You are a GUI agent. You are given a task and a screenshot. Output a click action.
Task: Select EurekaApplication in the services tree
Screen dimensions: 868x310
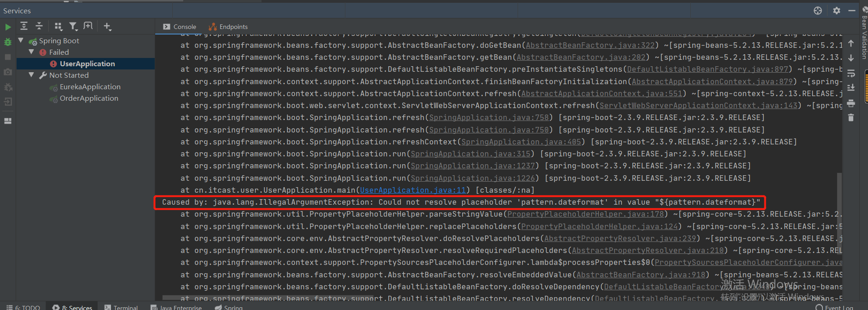coord(90,86)
